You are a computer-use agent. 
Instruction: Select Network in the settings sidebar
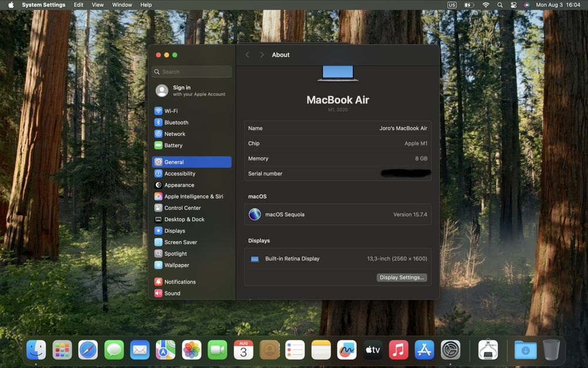pyautogui.click(x=192, y=134)
